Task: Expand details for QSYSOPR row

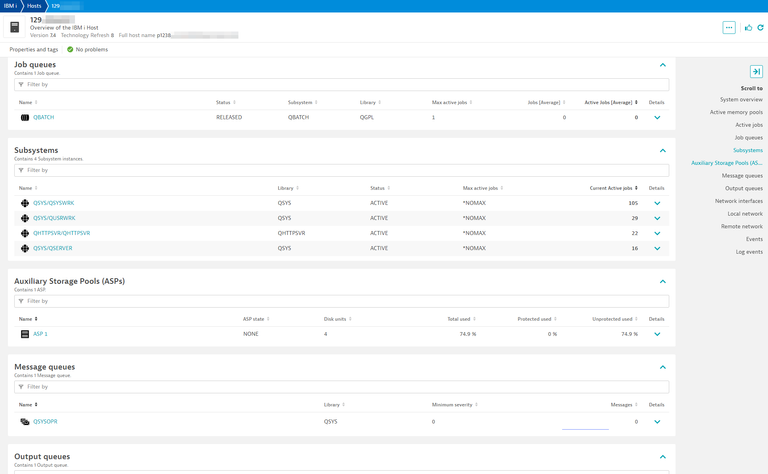Action: [x=657, y=422]
